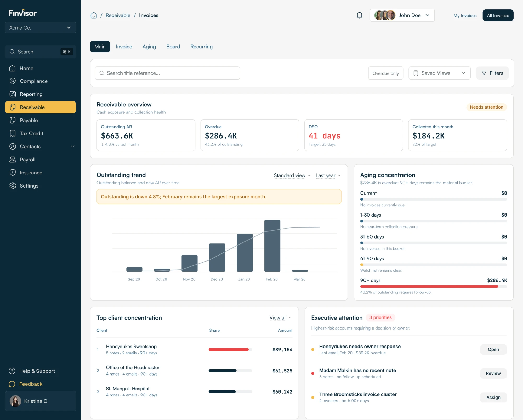Image resolution: width=523 pixels, height=420 pixels.
Task: Go to home via breadcrumb house icon
Action: coord(94,15)
